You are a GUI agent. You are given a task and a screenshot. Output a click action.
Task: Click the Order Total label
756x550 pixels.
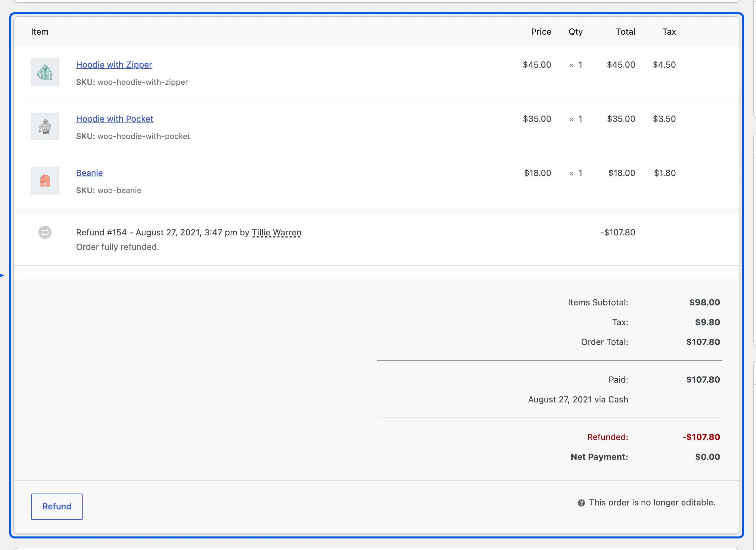pos(604,342)
